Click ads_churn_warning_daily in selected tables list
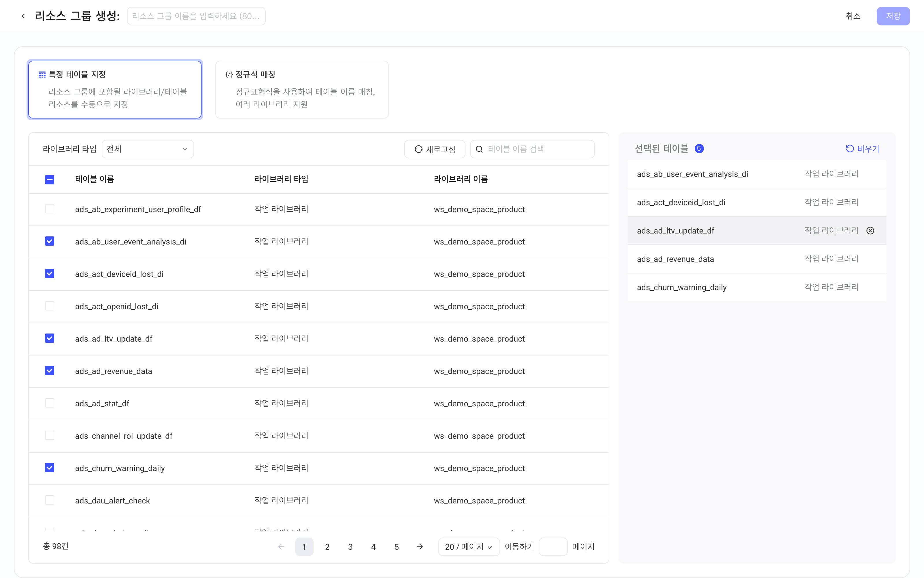 [x=757, y=287]
